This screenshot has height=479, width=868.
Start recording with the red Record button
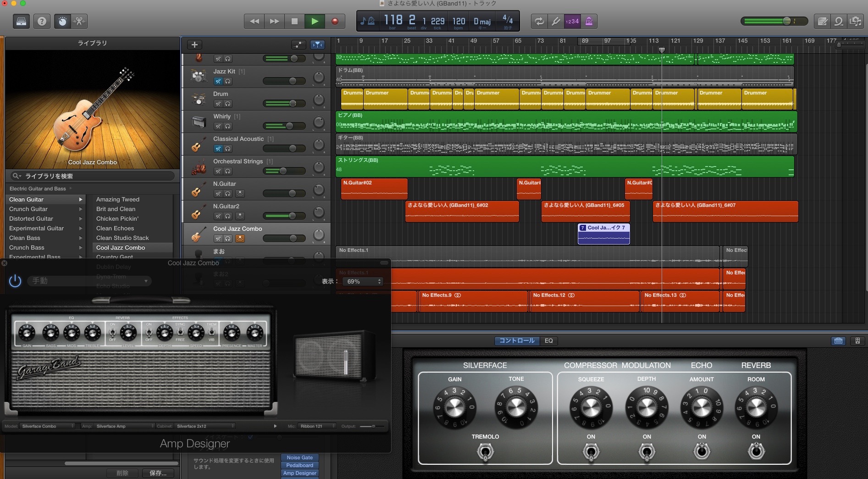(335, 21)
